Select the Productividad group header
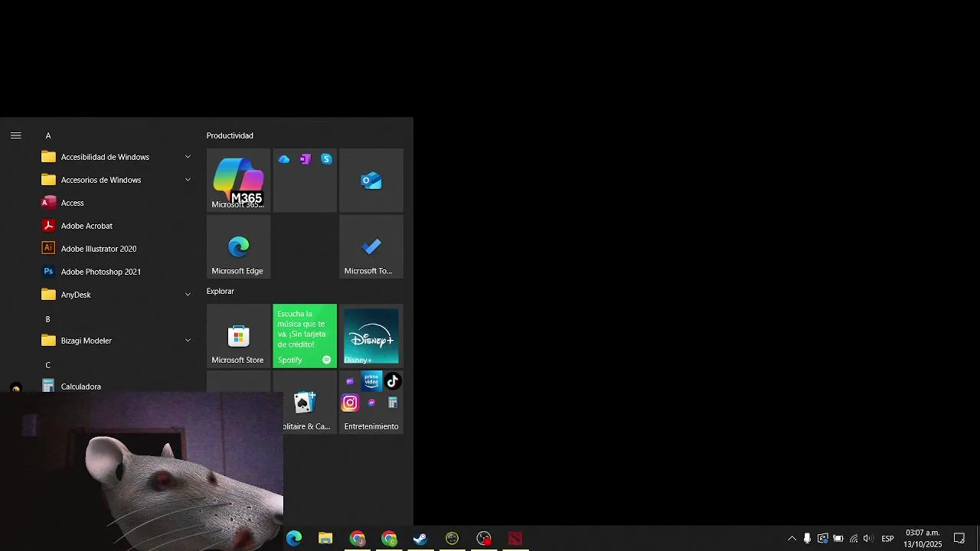 point(230,135)
